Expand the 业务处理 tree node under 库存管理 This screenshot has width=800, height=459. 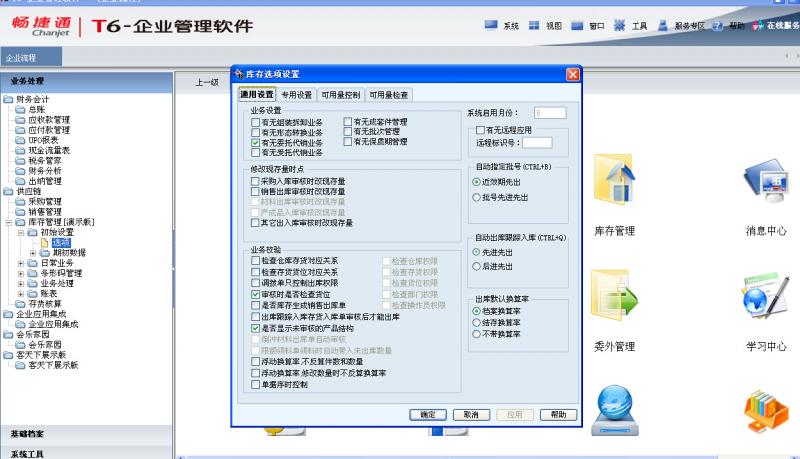click(21, 284)
